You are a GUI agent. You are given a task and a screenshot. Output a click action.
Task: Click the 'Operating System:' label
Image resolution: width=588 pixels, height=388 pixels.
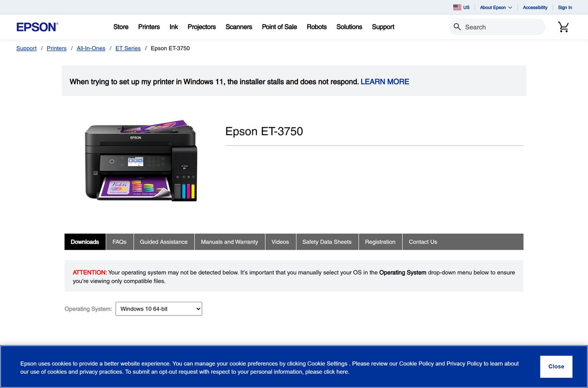[88, 309]
